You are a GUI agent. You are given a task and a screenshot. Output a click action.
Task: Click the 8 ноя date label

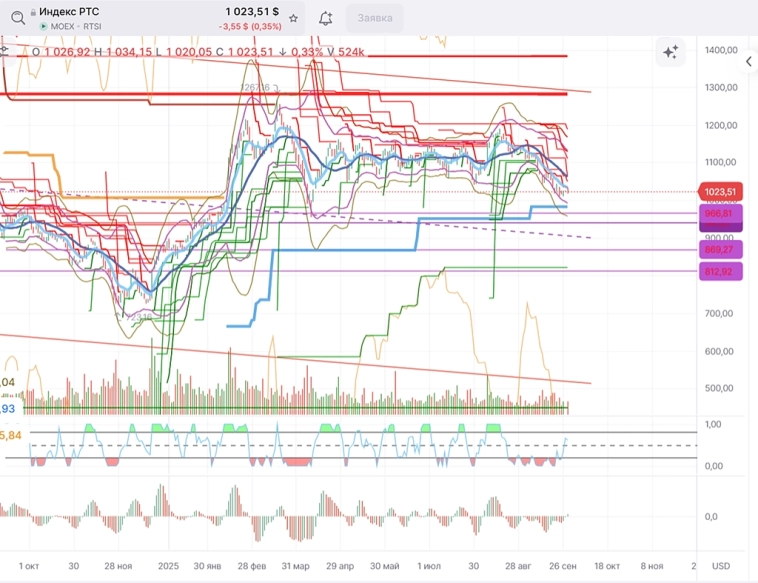[652, 566]
